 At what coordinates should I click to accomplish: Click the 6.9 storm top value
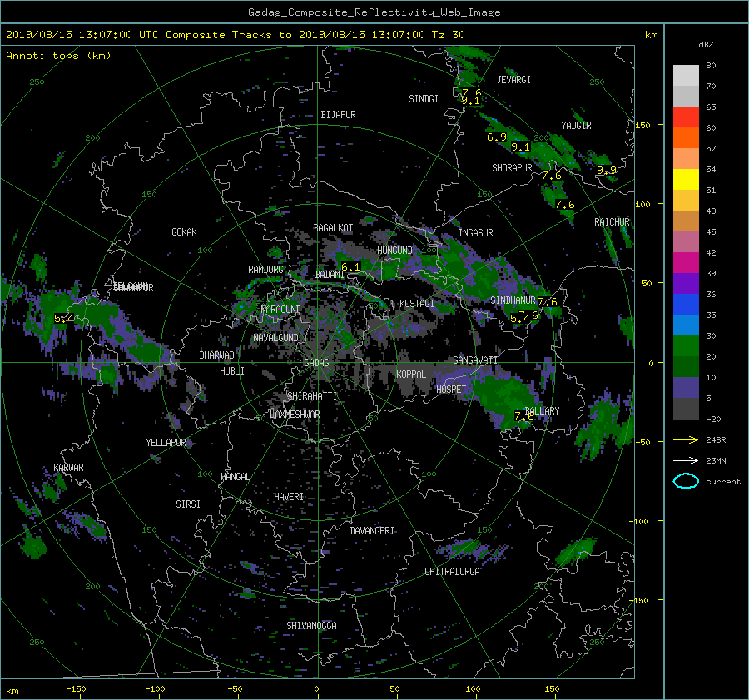(x=496, y=137)
